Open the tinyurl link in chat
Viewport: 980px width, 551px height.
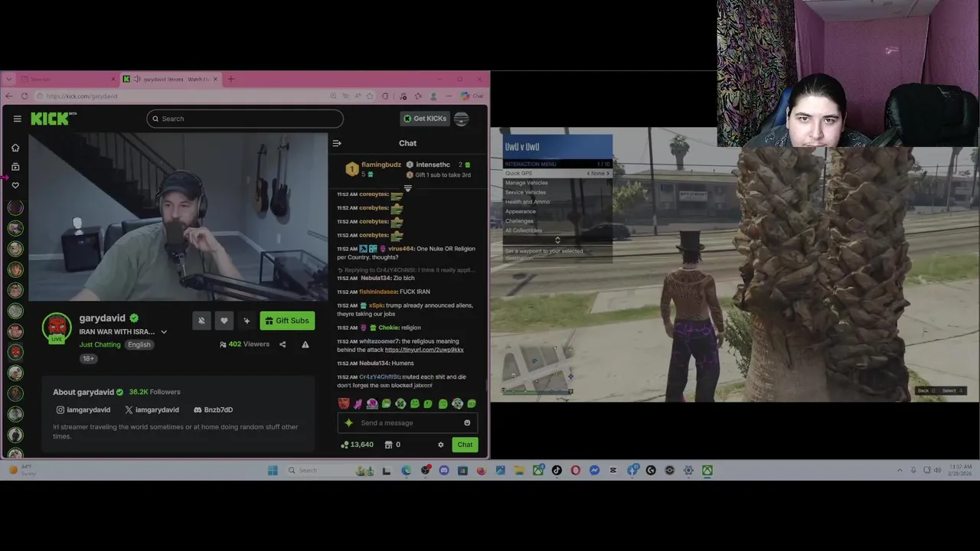click(424, 350)
